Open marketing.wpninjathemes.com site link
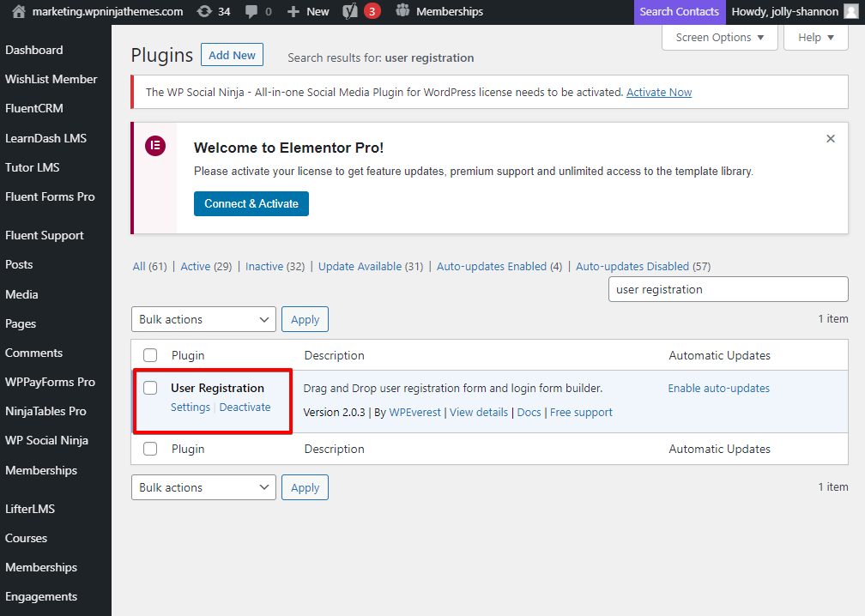Image resolution: width=865 pixels, height=616 pixels. pyautogui.click(x=107, y=11)
